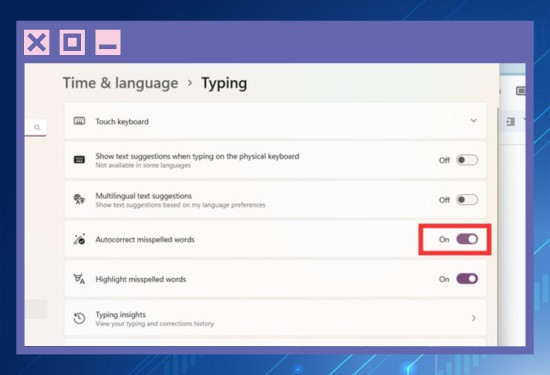Open Typing insights via chevron arrow
This screenshot has height=375, width=550.
(474, 318)
